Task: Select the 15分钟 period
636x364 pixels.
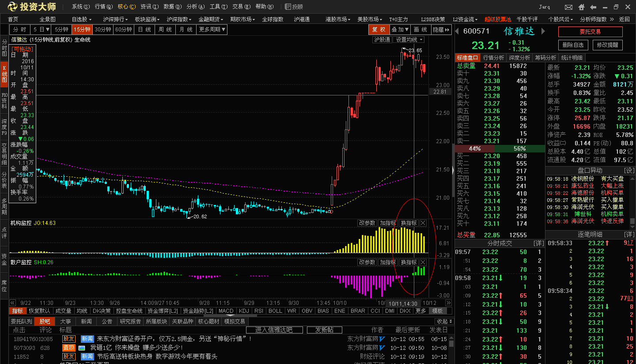Action: 82,30
